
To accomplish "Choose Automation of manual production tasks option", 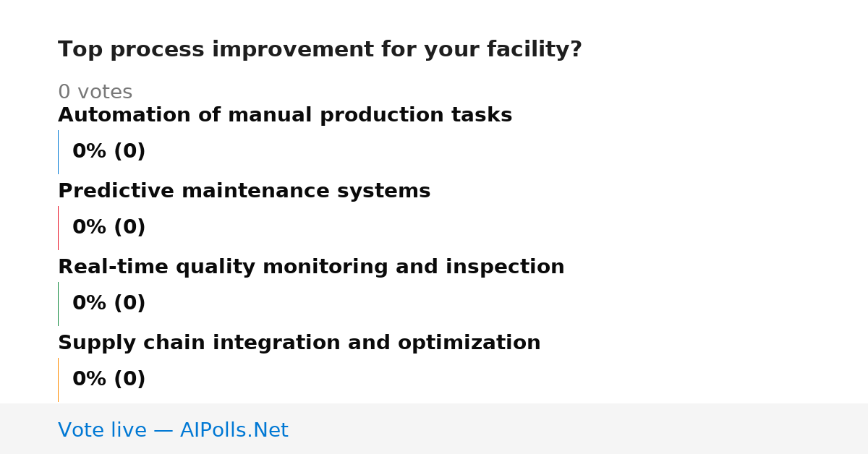I will tap(285, 115).
